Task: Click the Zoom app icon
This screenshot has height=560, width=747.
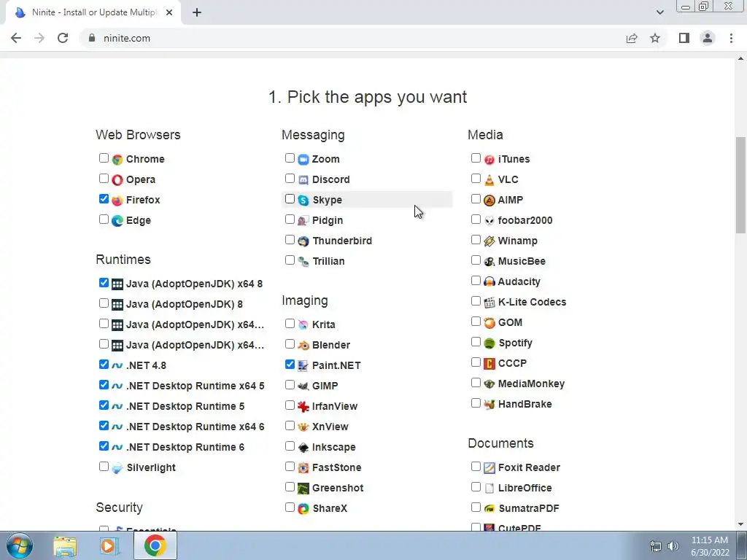Action: tap(303, 160)
